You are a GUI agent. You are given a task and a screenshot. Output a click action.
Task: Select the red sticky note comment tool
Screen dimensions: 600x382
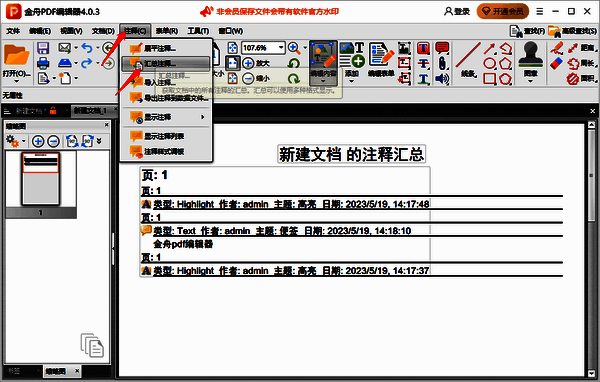[442, 48]
